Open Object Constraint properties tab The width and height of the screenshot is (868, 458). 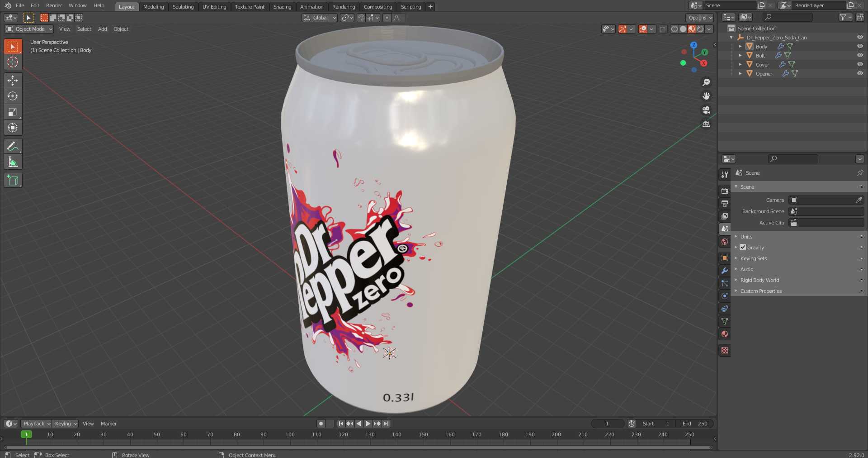point(725,309)
